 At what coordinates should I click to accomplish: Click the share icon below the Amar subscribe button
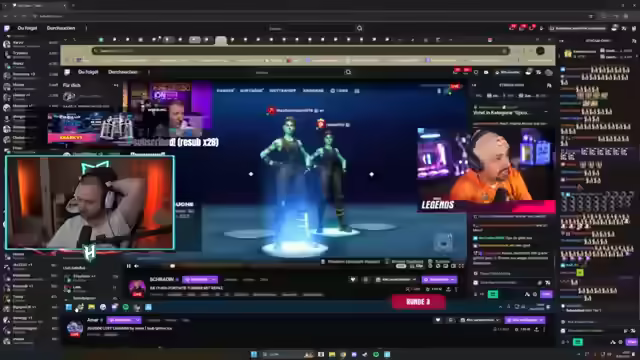click(x=536, y=329)
